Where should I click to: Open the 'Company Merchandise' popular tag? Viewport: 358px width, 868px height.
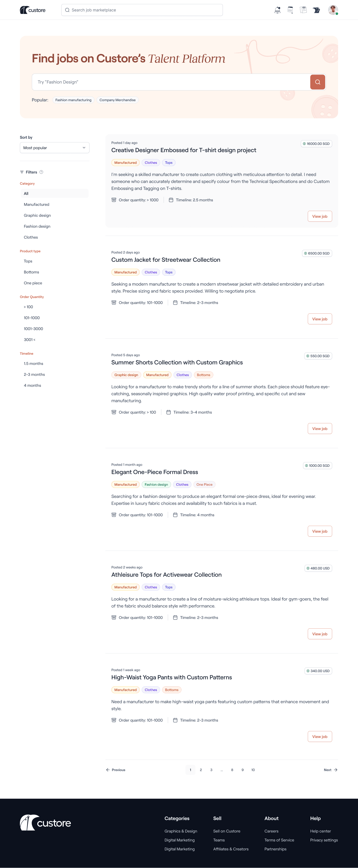coord(117,100)
